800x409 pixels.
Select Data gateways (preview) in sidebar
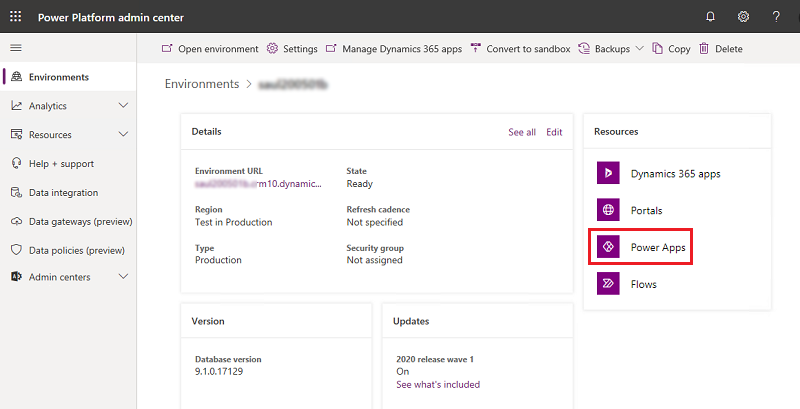pyautogui.click(x=68, y=222)
